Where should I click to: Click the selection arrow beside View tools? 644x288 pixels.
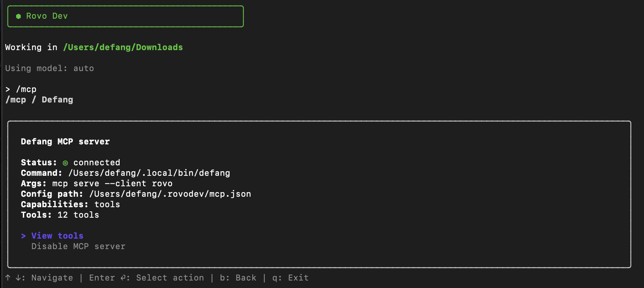click(x=24, y=236)
